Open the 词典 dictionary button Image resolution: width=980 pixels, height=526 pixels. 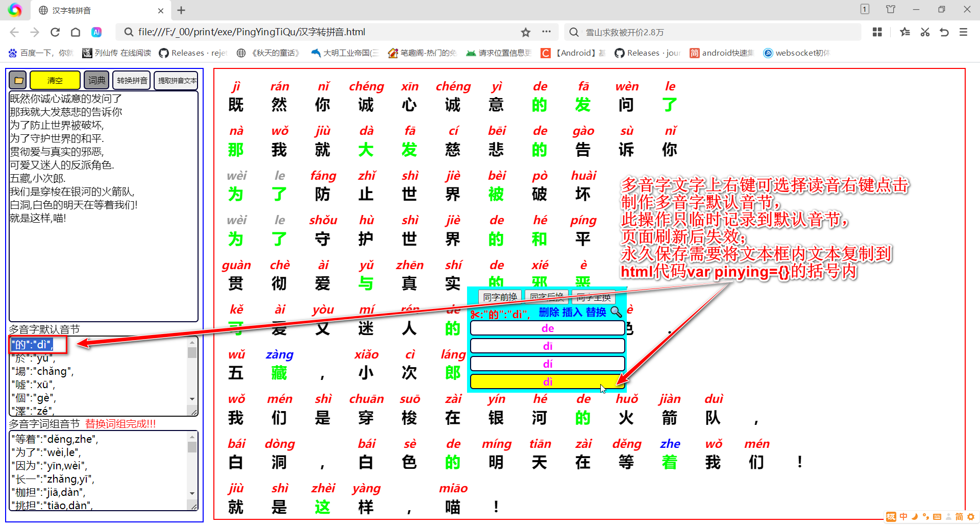pos(96,80)
